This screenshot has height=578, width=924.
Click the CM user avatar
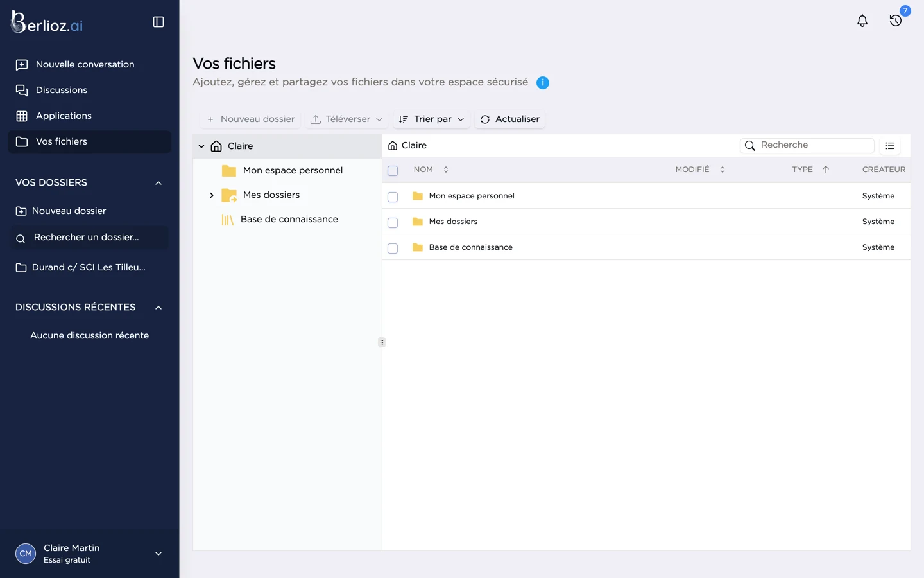[x=26, y=553]
